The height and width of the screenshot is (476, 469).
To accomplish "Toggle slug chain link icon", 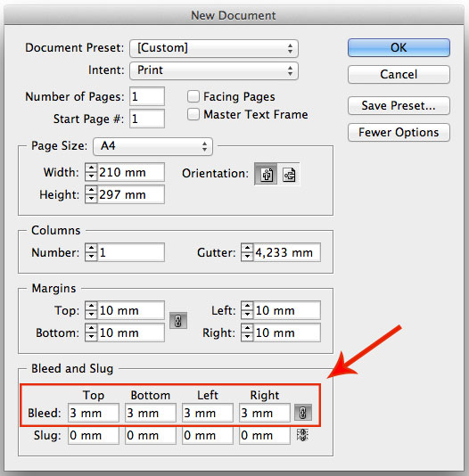I will [302, 435].
